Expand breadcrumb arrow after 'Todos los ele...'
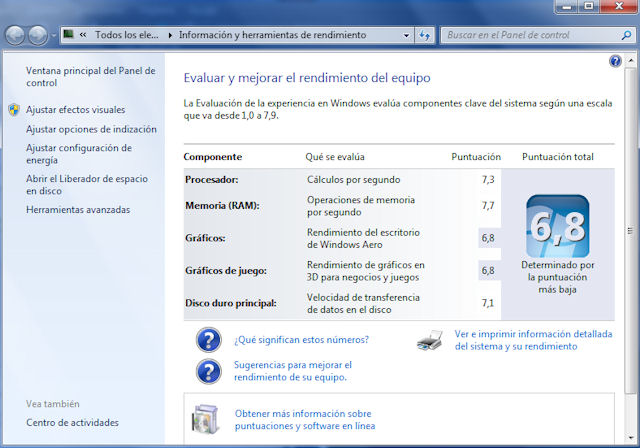Viewport: 640px width, 448px height. 170,35
